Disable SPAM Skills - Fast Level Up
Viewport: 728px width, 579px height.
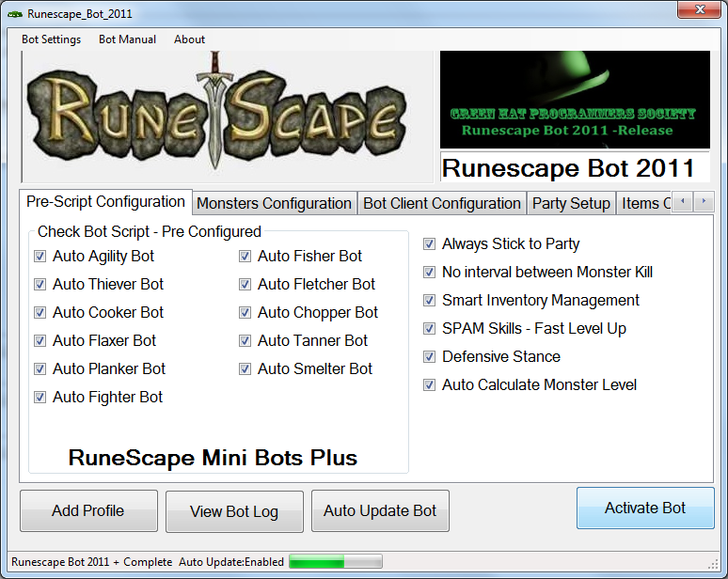[430, 329]
